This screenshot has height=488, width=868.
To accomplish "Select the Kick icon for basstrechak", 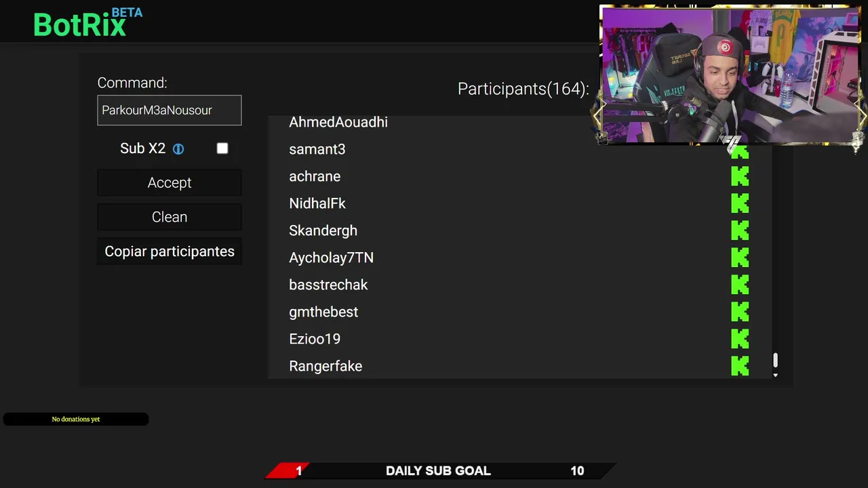I will pos(740,285).
